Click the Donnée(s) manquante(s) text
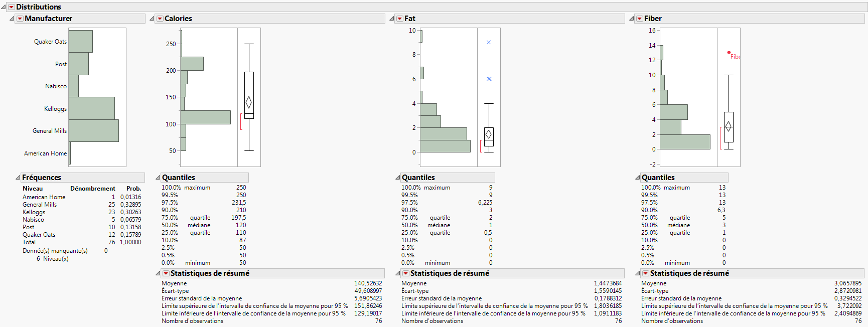868x327 pixels. (x=55, y=251)
